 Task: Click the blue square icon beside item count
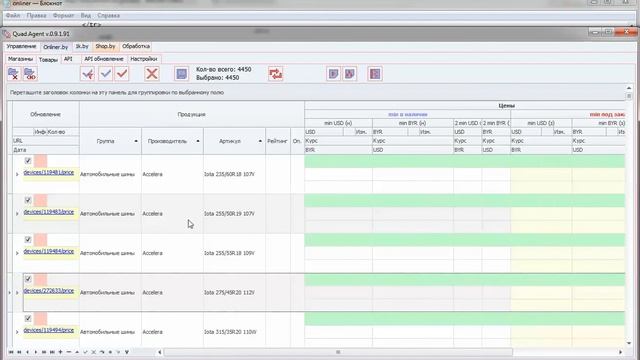[x=181, y=74]
